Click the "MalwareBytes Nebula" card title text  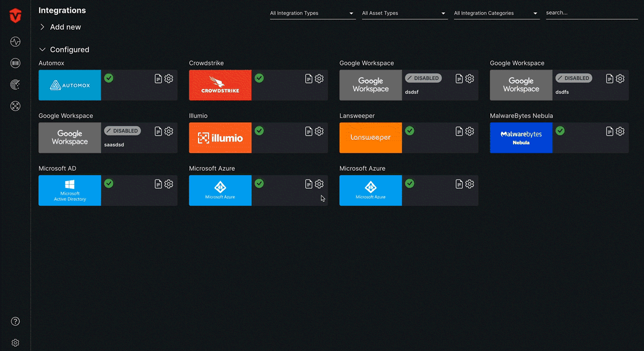click(x=521, y=116)
